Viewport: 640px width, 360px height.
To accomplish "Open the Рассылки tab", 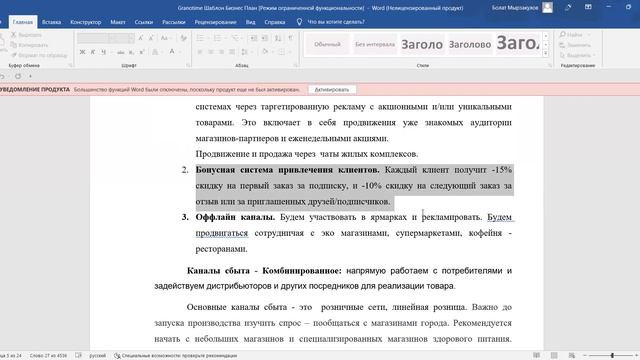I will click(x=174, y=22).
